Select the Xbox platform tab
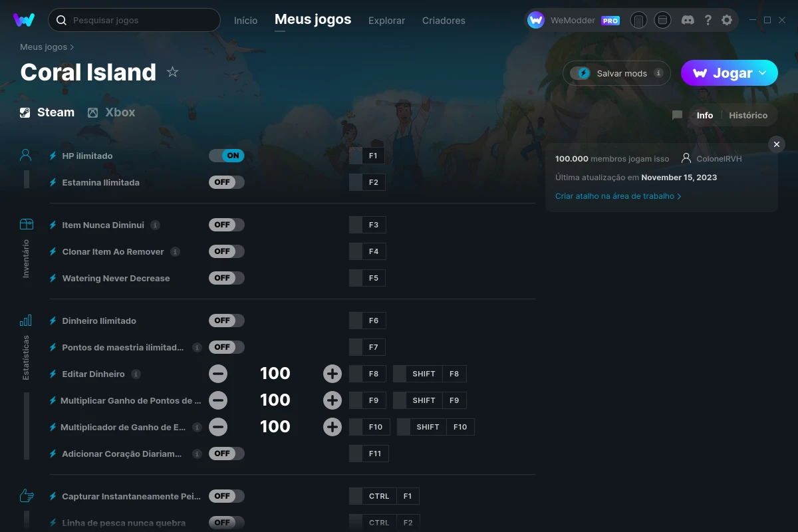Image resolution: width=798 pixels, height=532 pixels. [x=111, y=112]
